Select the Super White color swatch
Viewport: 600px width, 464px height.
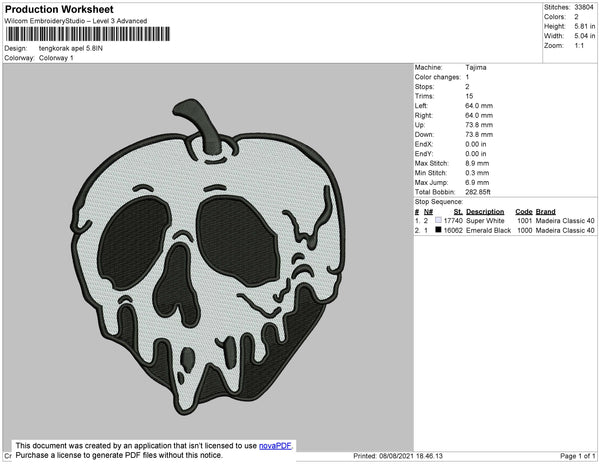[x=438, y=220]
